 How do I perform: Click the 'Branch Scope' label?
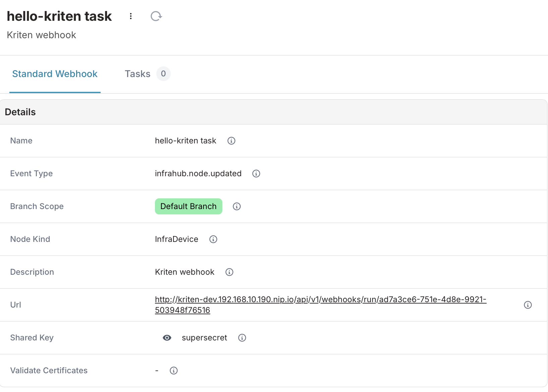point(37,206)
